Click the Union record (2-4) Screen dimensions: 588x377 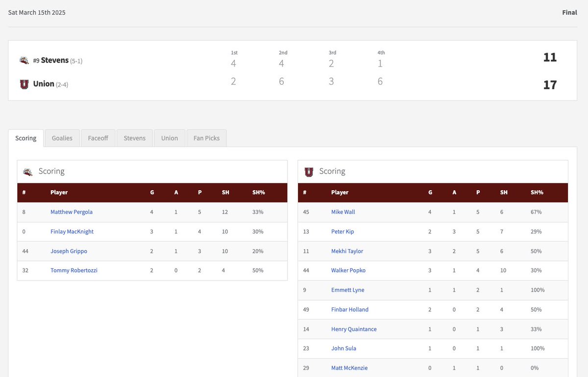(x=62, y=84)
